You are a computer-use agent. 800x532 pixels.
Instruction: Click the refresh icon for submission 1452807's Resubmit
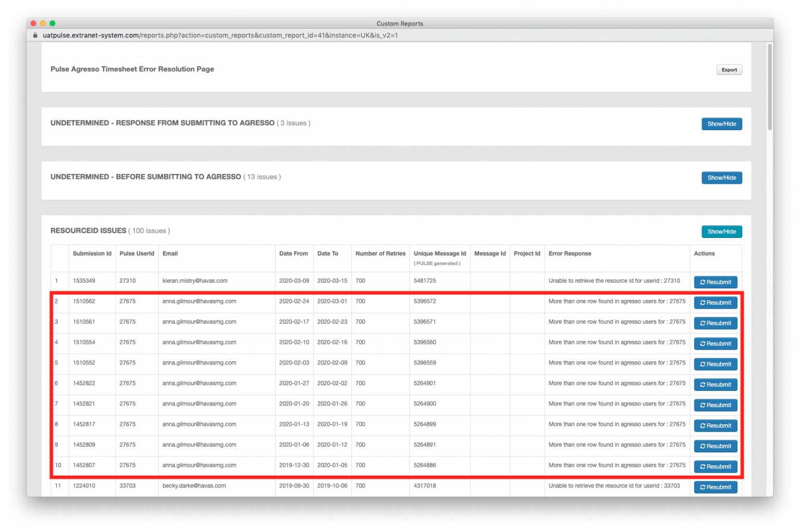coord(703,466)
